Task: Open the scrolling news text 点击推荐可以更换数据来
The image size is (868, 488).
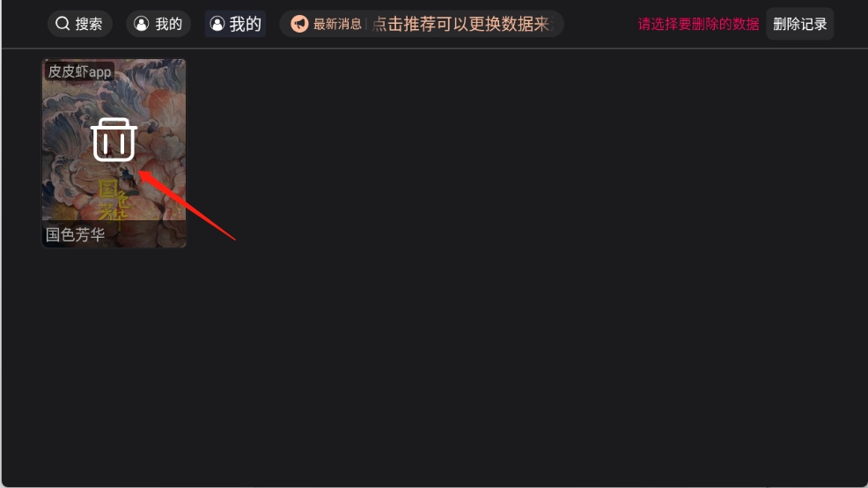Action: 463,24
